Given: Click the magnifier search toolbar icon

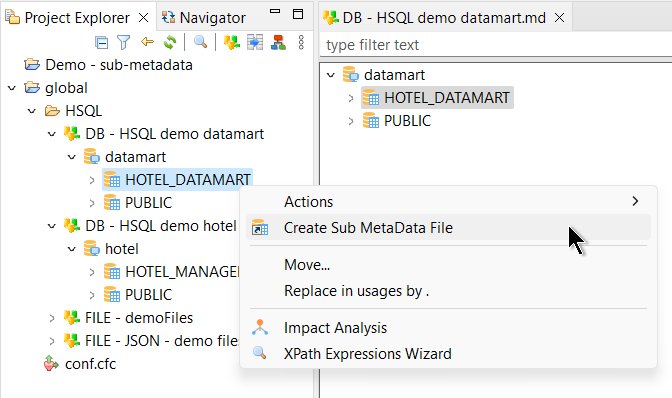Looking at the screenshot, I should [200, 42].
